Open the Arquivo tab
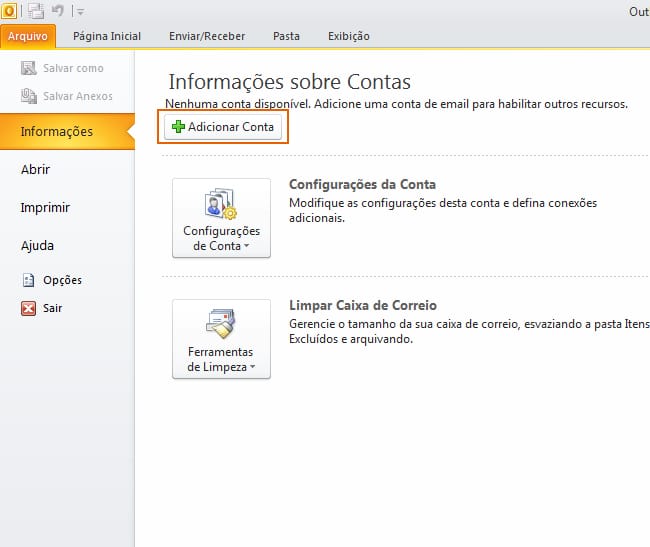The width and height of the screenshot is (650, 547). (28, 36)
